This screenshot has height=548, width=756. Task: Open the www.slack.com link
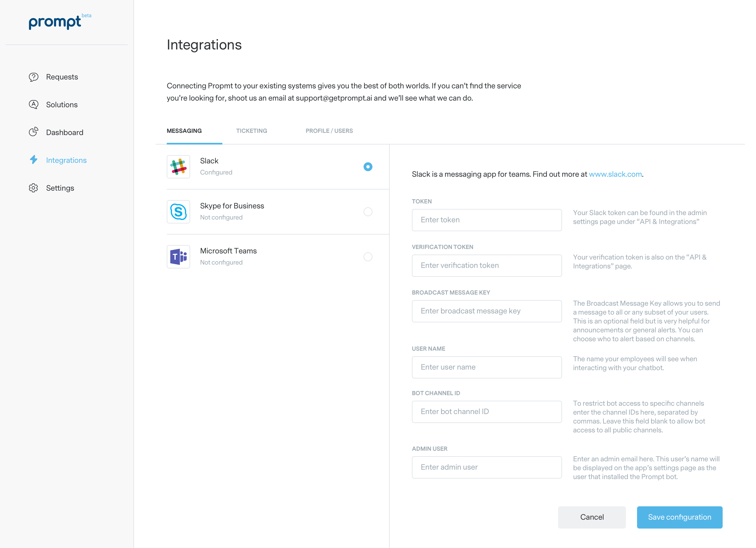click(x=615, y=174)
